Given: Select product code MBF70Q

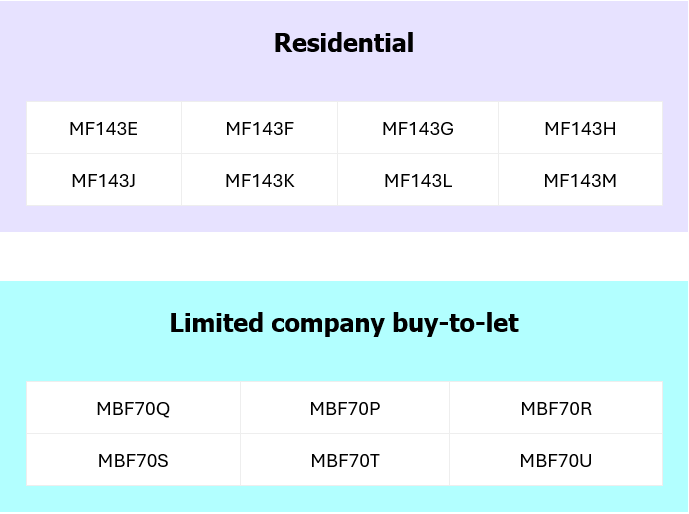Looking at the screenshot, I should point(133,408).
